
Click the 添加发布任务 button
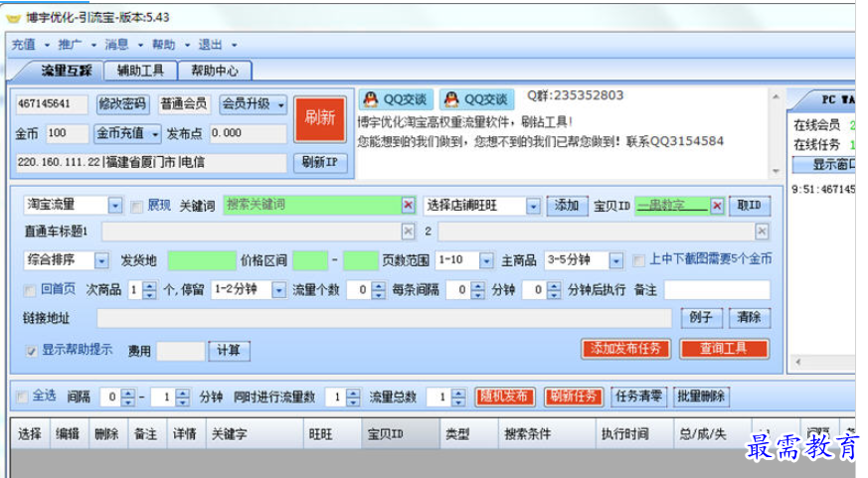click(x=625, y=348)
